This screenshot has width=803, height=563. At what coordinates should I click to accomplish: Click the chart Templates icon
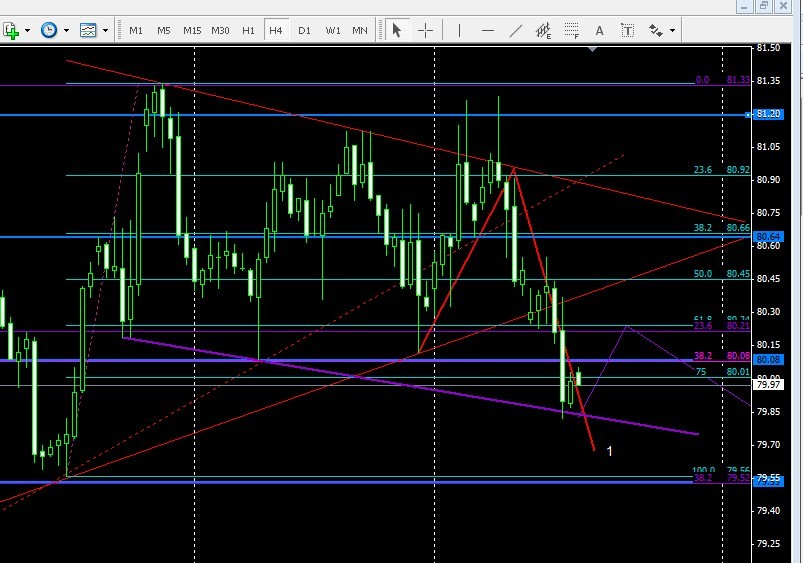click(x=88, y=30)
